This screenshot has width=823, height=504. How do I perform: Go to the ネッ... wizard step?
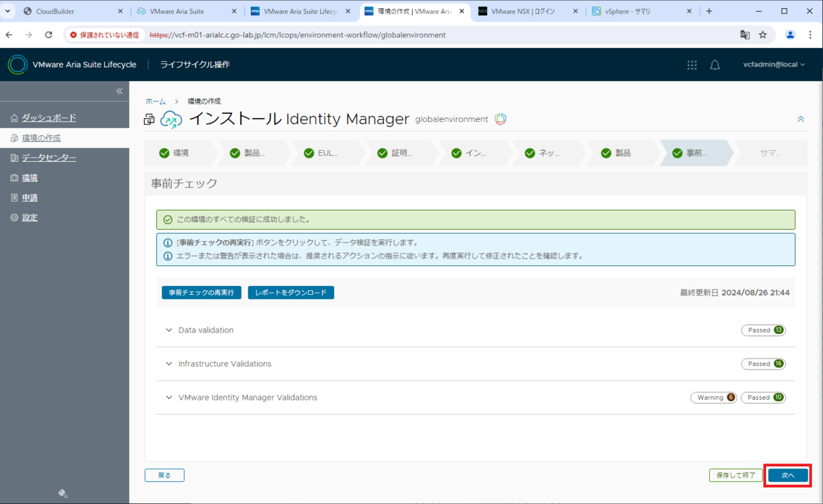[549, 153]
